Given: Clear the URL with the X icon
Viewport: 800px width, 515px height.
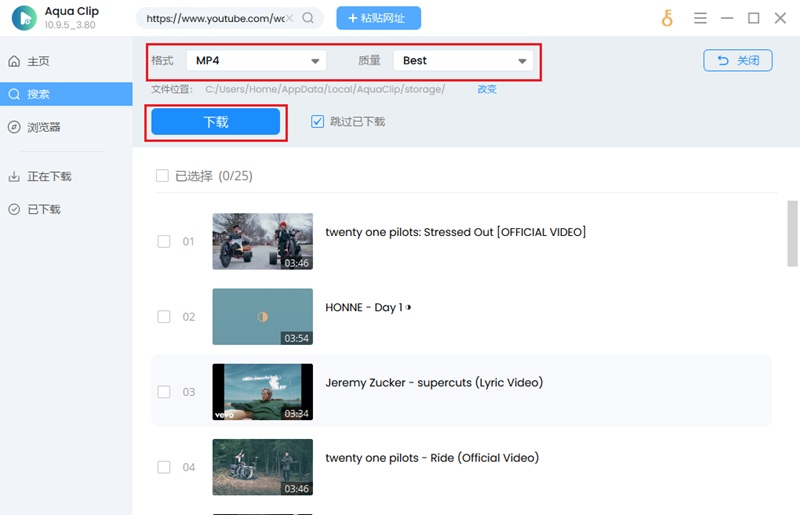Looking at the screenshot, I should point(289,18).
